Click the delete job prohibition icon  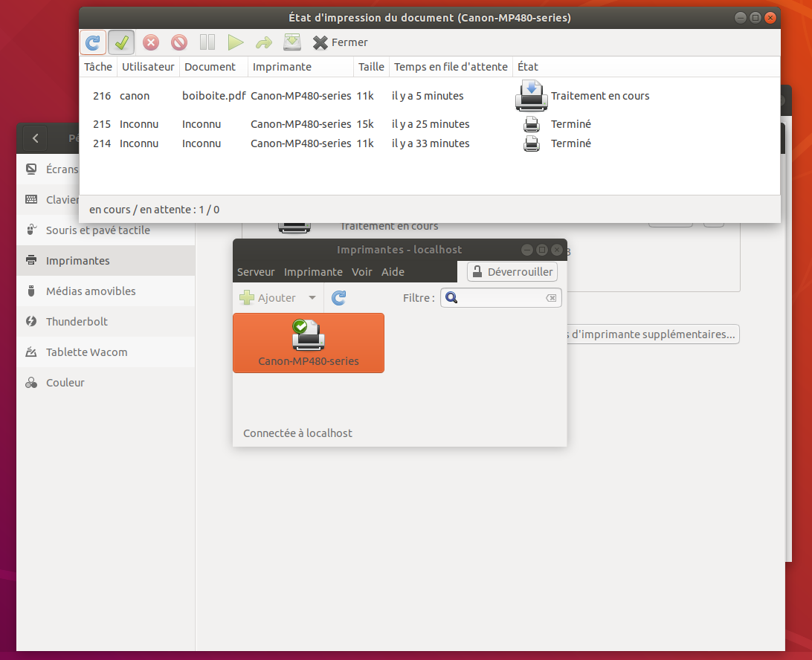click(179, 42)
